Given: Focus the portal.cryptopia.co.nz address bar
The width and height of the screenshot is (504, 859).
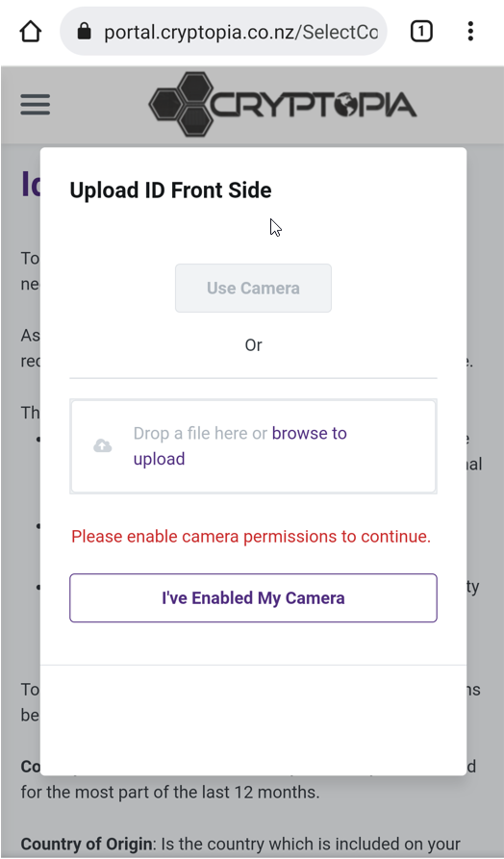Looking at the screenshot, I should click(x=223, y=32).
